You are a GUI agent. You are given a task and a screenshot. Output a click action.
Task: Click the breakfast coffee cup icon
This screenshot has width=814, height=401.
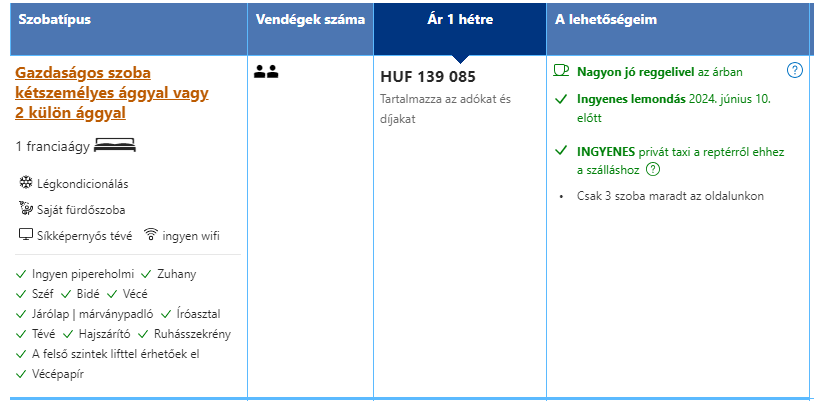point(562,71)
